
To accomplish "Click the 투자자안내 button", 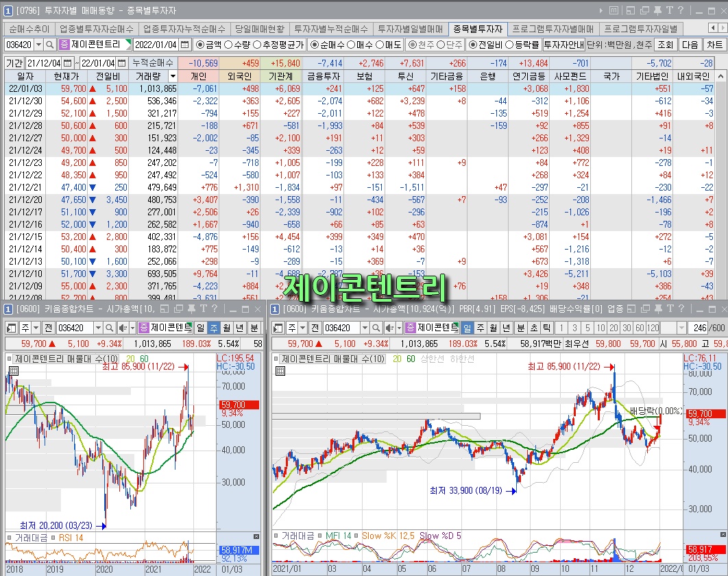I will pyautogui.click(x=563, y=45).
